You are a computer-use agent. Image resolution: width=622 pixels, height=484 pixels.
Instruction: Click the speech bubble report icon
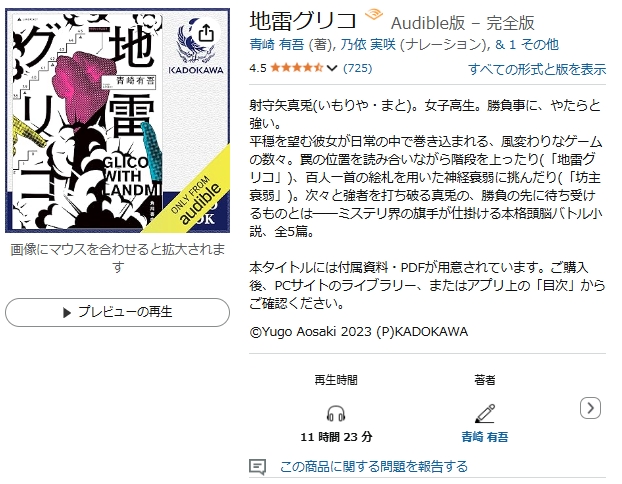[257, 467]
